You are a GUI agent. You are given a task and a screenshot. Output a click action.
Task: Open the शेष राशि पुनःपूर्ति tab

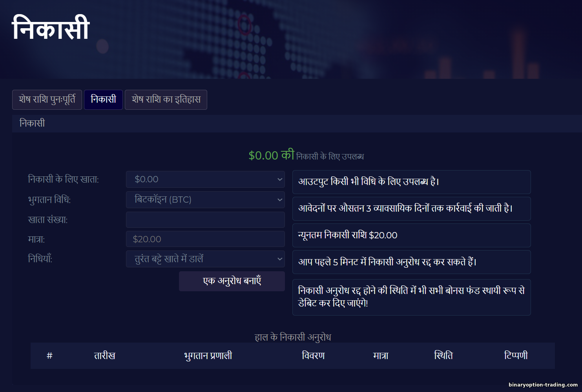click(47, 100)
